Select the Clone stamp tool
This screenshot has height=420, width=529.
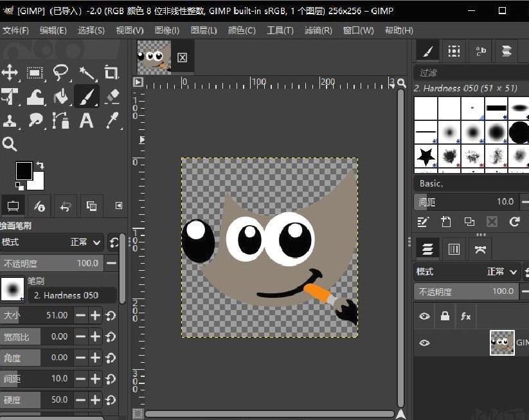pos(10,120)
